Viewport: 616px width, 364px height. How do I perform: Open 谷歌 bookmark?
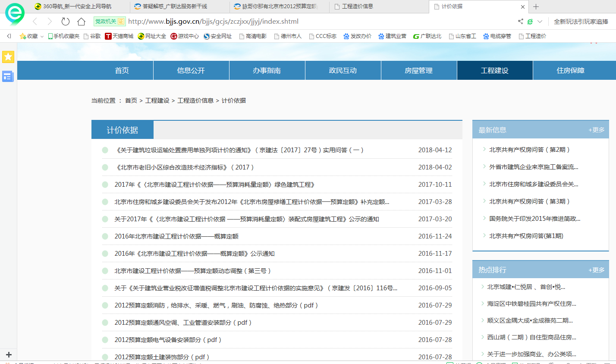click(x=92, y=36)
